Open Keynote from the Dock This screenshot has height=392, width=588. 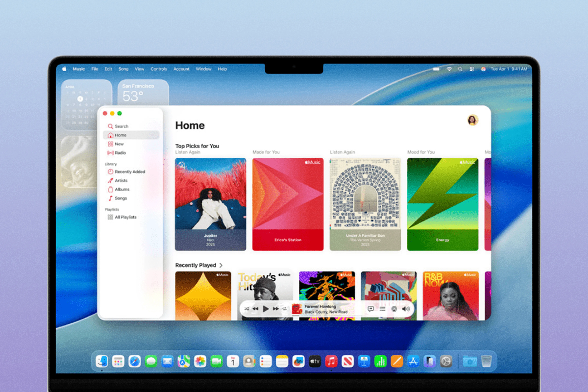tap(364, 361)
